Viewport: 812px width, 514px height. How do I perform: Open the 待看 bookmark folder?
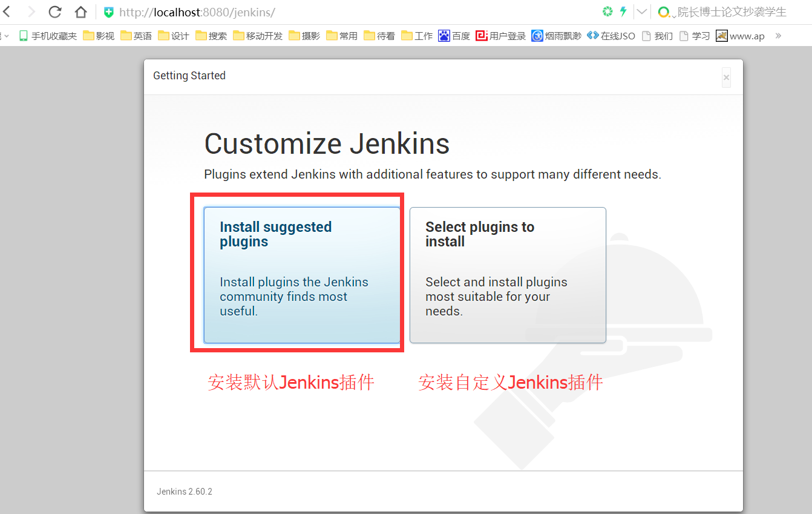point(379,36)
